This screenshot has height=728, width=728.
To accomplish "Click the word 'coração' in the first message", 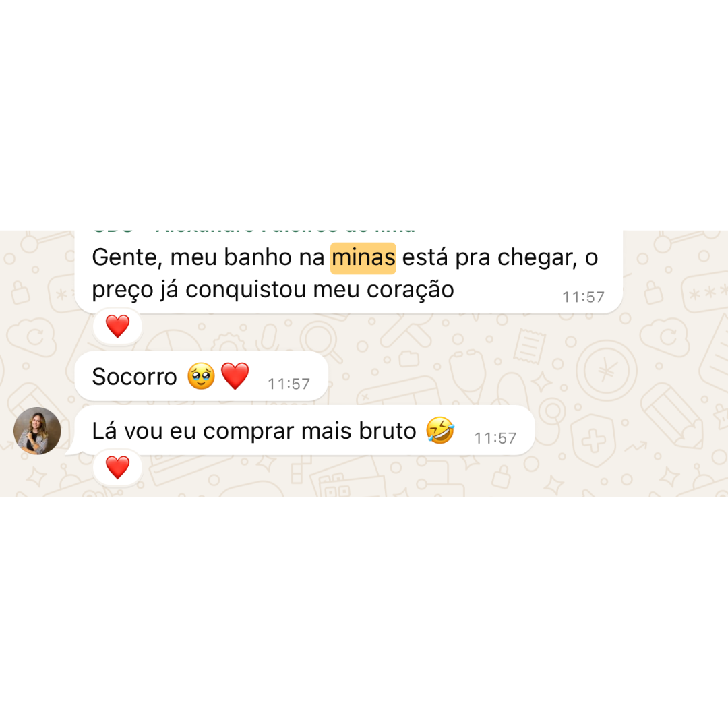I will [411, 291].
